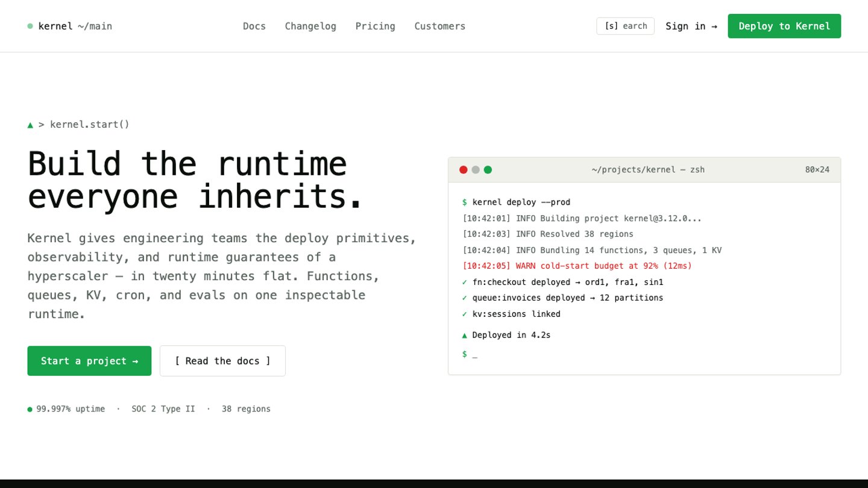Click the Resolved 38 regions log line
868x488 pixels.
click(548, 234)
